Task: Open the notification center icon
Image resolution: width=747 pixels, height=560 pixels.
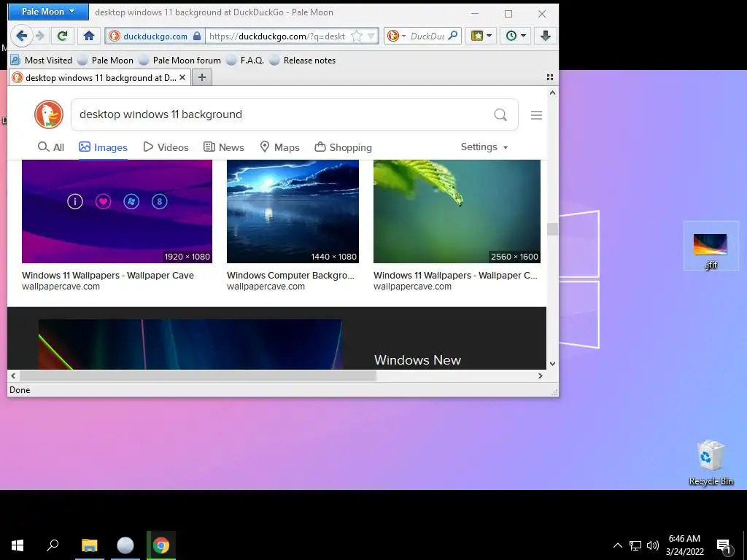Action: [x=724, y=545]
